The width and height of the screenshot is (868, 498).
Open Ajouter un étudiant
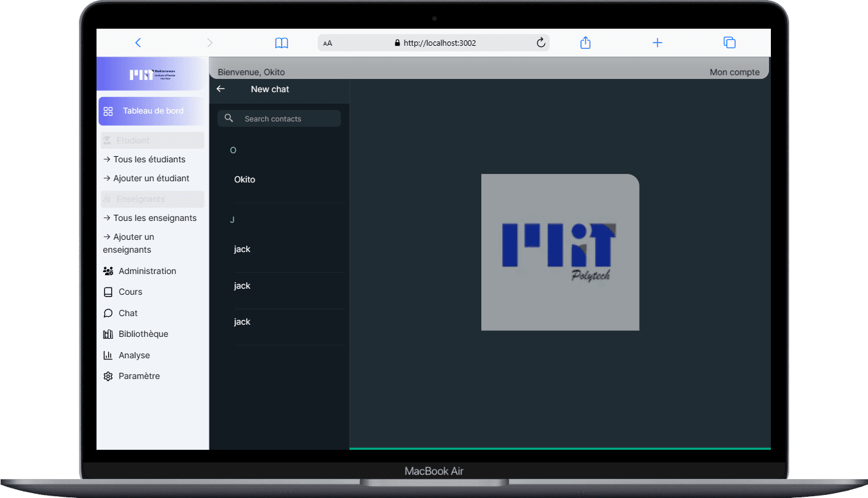[x=147, y=178]
